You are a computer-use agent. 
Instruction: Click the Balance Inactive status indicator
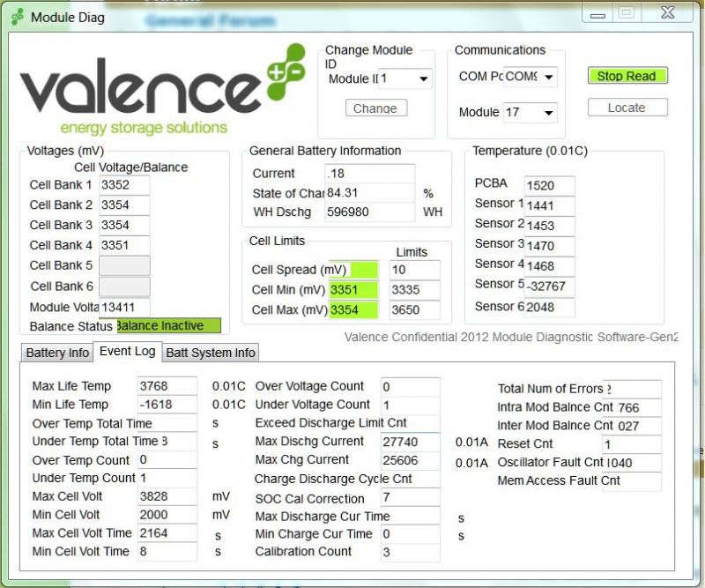coord(168,325)
